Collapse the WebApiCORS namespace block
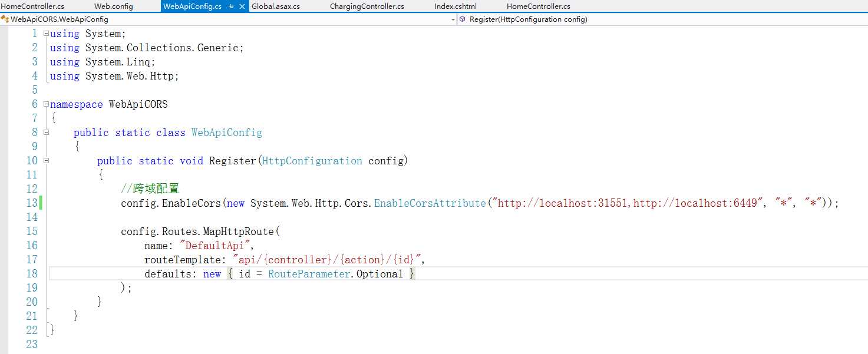Screen dimensions: 868x354 [46, 104]
